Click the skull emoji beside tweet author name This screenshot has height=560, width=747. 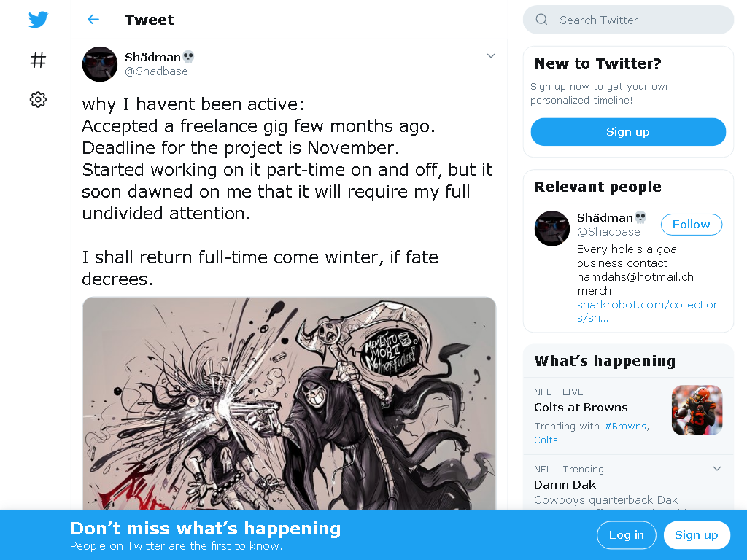click(189, 57)
